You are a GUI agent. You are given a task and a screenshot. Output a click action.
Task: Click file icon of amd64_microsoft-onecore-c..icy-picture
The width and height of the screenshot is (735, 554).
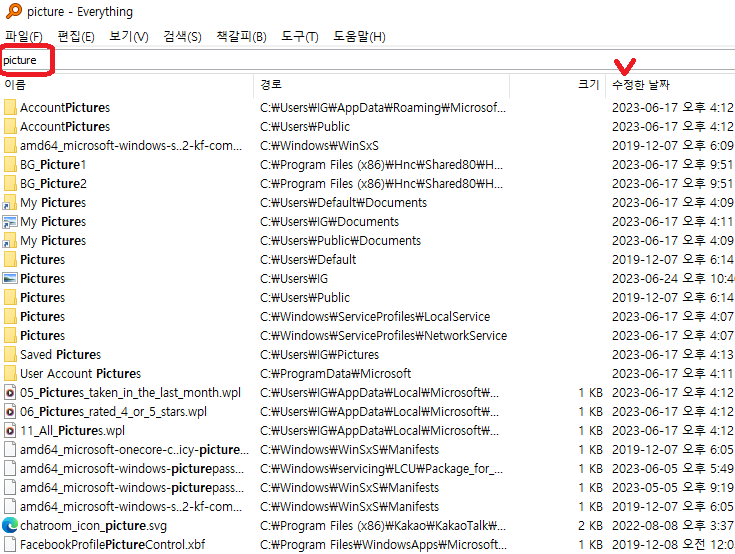[x=10, y=449]
